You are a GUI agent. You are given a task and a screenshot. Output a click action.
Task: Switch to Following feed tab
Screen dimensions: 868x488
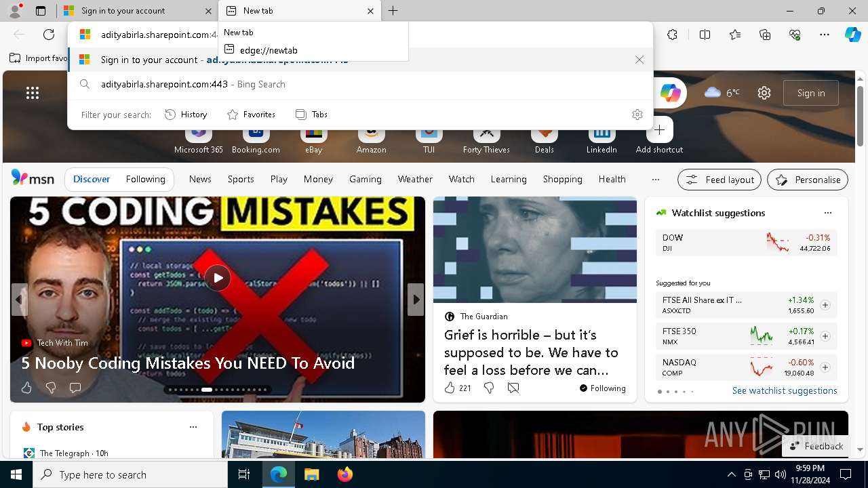click(145, 179)
